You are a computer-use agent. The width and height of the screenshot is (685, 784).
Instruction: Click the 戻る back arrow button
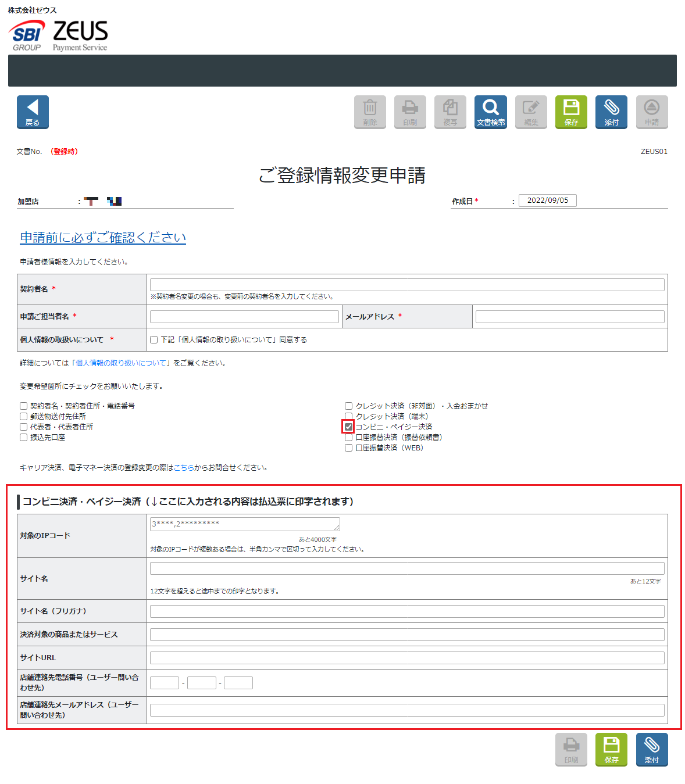[x=33, y=112]
